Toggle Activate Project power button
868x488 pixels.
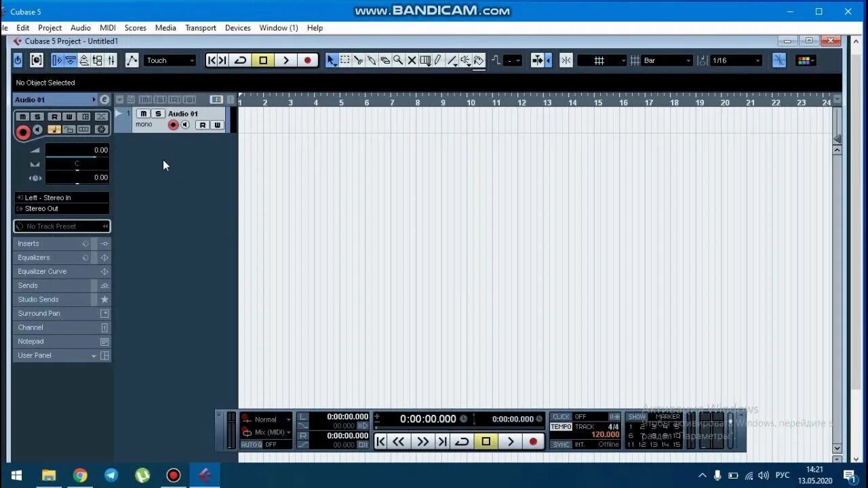click(x=18, y=60)
